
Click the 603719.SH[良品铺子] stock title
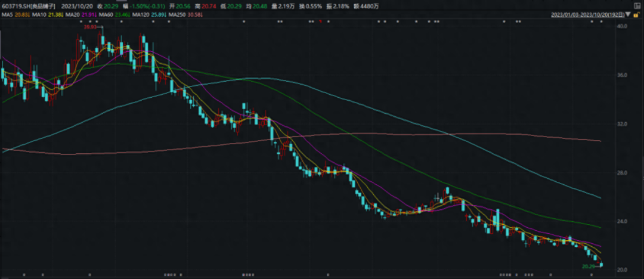coord(29,6)
